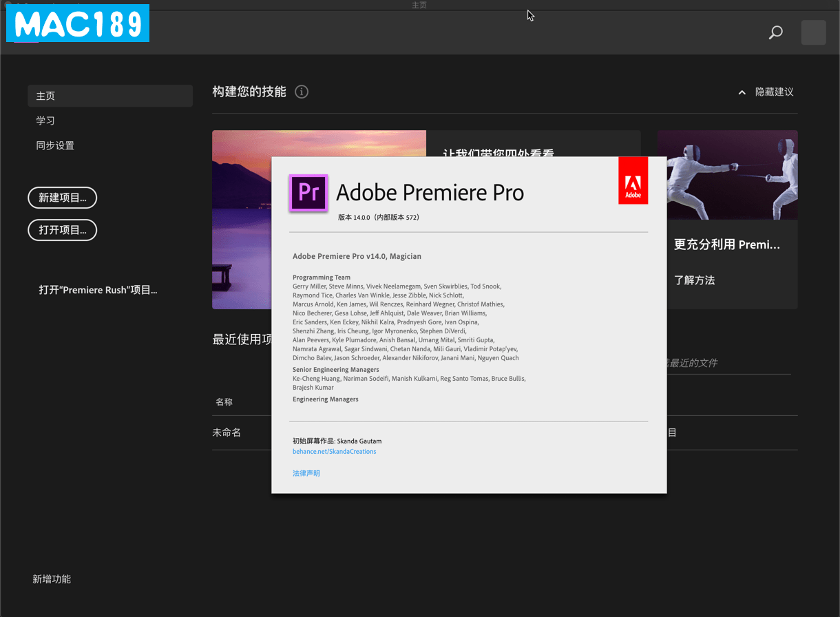Collapse suggestions with 隐藏建议

point(766,92)
